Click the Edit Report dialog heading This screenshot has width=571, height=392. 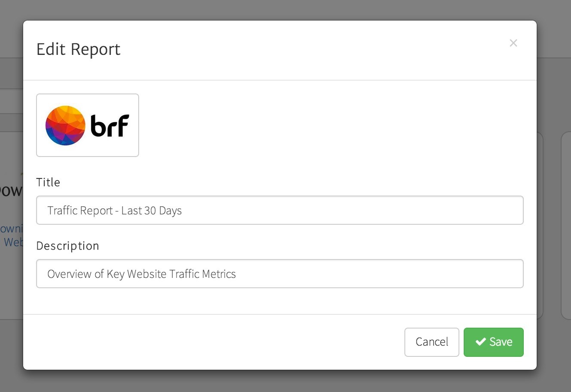(78, 49)
